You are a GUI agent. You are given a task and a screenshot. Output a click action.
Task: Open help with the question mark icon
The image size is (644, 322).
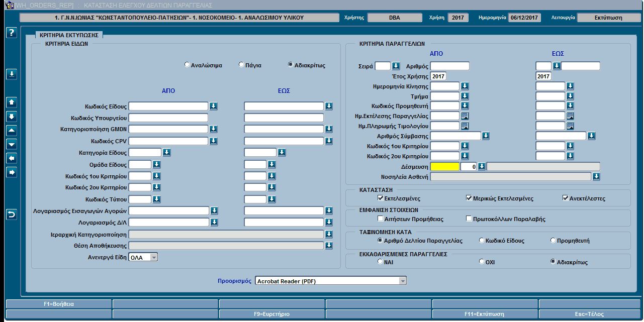pos(12,33)
